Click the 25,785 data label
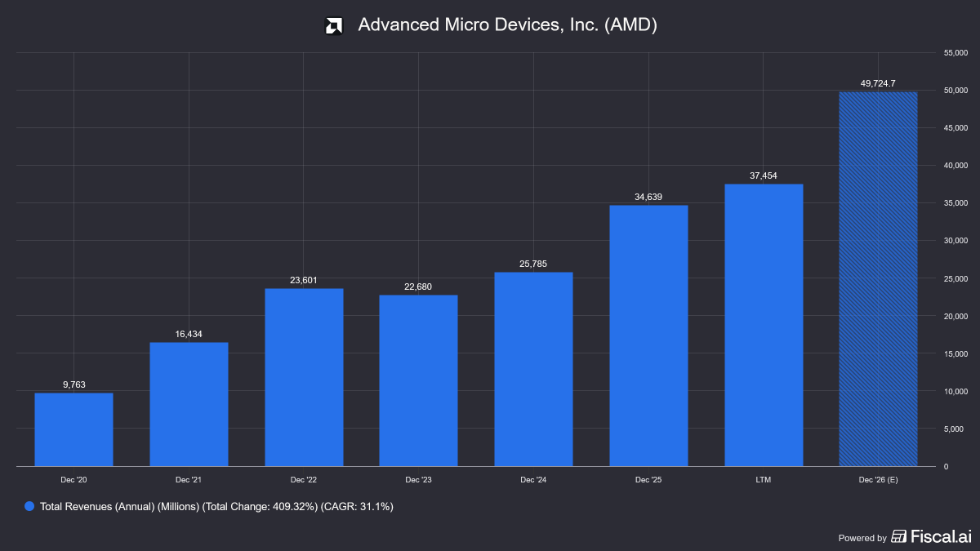Viewport: 980px width, 551px height. 533,264
